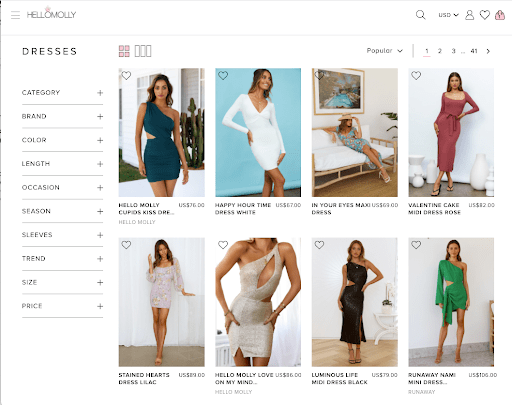This screenshot has height=405, width=512.
Task: Open the shopping bag icon
Action: [500, 15]
